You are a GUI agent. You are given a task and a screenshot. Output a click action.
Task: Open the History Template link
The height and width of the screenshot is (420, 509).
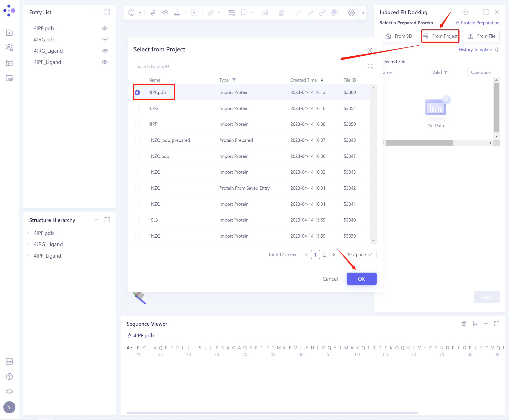(475, 50)
